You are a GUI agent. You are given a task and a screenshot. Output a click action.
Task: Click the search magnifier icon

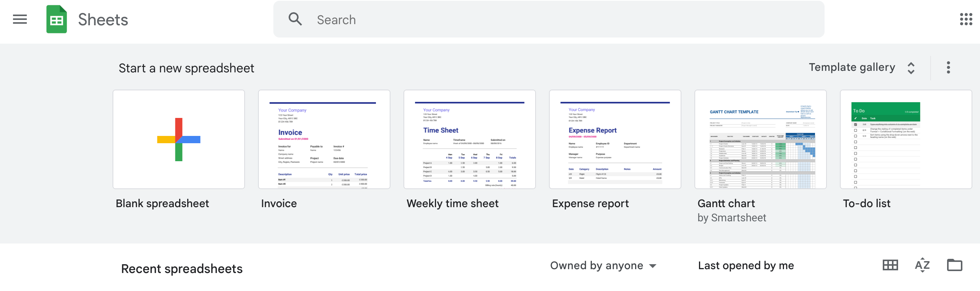[295, 19]
